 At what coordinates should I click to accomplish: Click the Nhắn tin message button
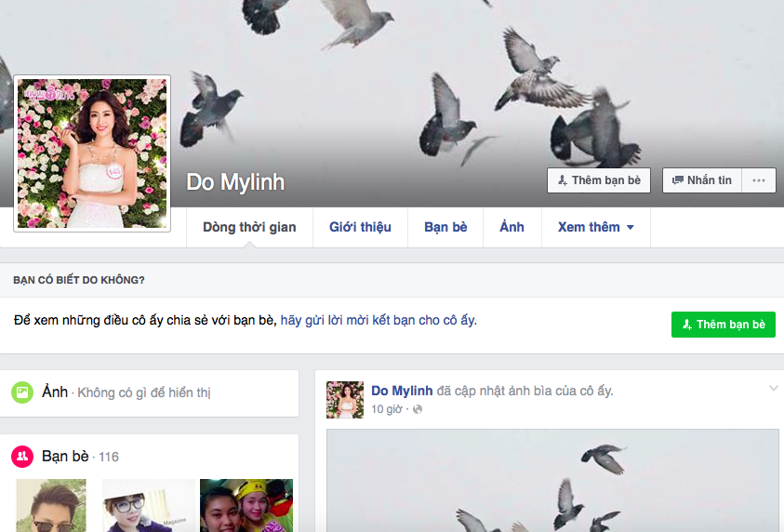702,180
